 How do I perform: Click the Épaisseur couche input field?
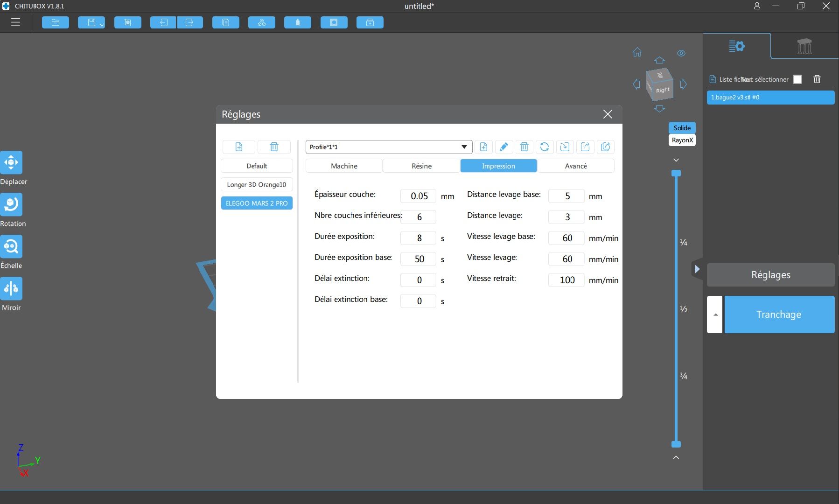[x=418, y=196]
